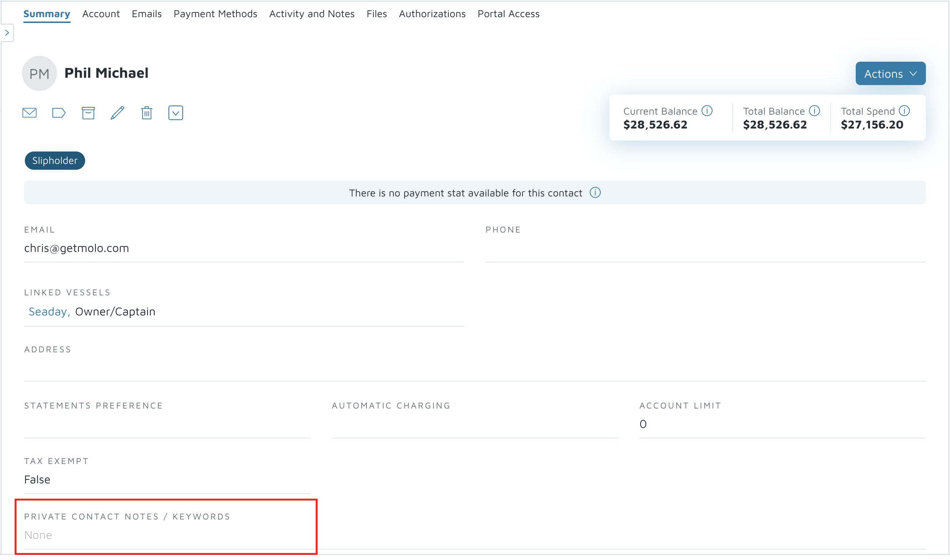Click the pencil edit icon

click(117, 113)
